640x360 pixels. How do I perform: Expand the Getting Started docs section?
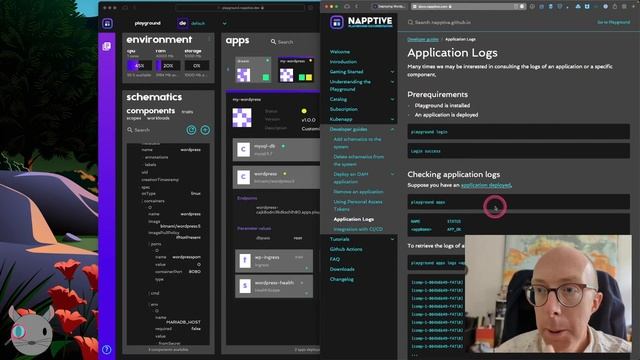[x=392, y=72]
